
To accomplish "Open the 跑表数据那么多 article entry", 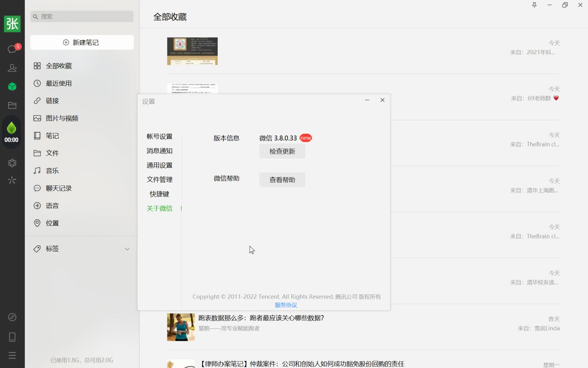I will pyautogui.click(x=261, y=318).
